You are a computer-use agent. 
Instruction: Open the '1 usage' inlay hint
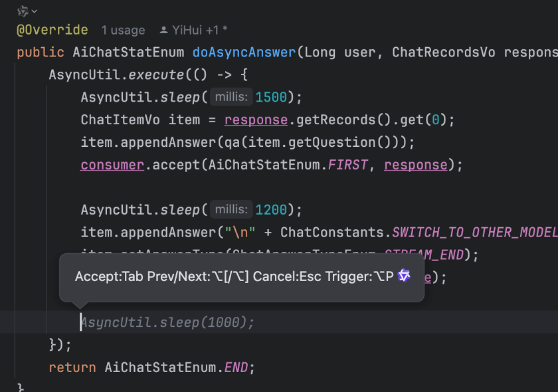(123, 31)
